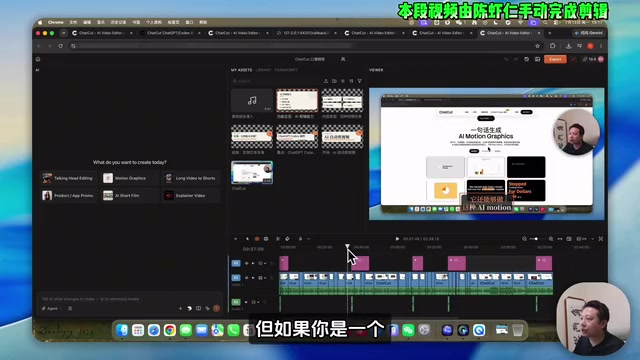
Task: Click the book icon in AI chat box
Action: [198, 309]
